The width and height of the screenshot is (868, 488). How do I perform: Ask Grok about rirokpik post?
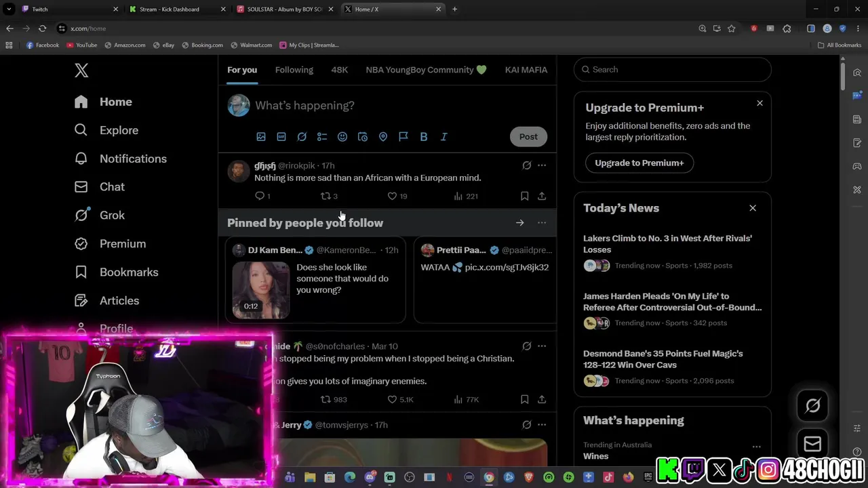coord(526,165)
